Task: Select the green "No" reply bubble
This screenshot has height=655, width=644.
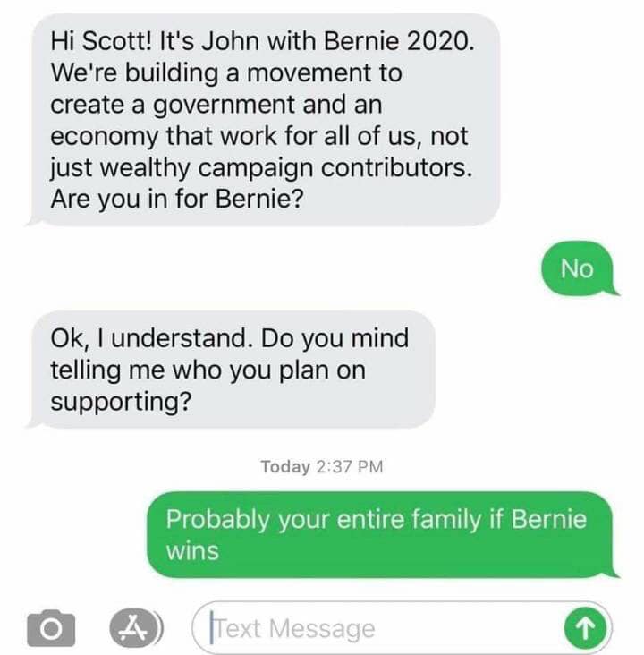Action: pos(577,268)
